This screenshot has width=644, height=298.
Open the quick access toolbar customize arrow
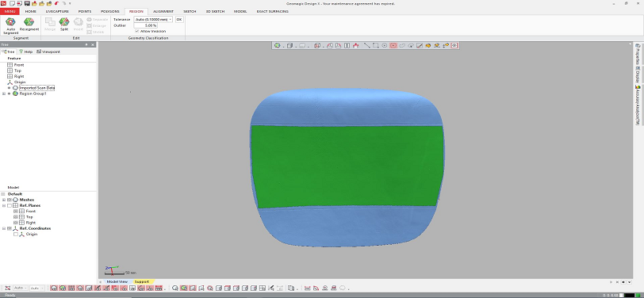coord(70,3)
